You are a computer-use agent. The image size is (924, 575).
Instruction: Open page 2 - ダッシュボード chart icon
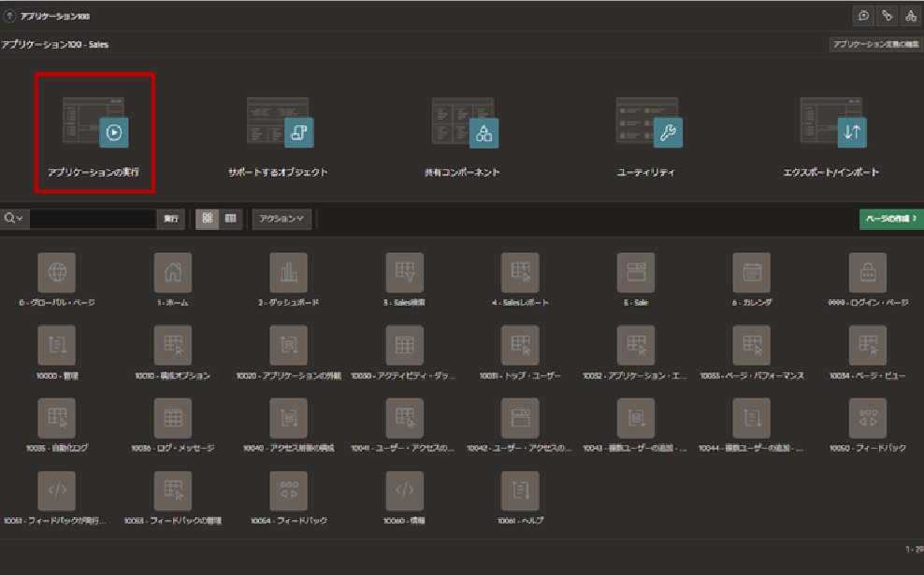288,272
